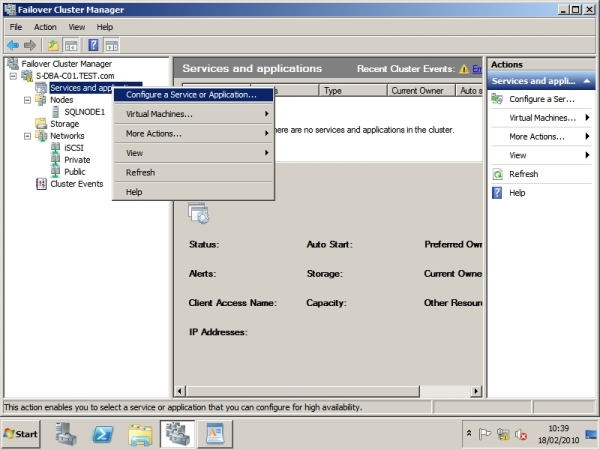Click the Back arrow toolbar icon
Screen dimensions: 600x450
point(13,45)
